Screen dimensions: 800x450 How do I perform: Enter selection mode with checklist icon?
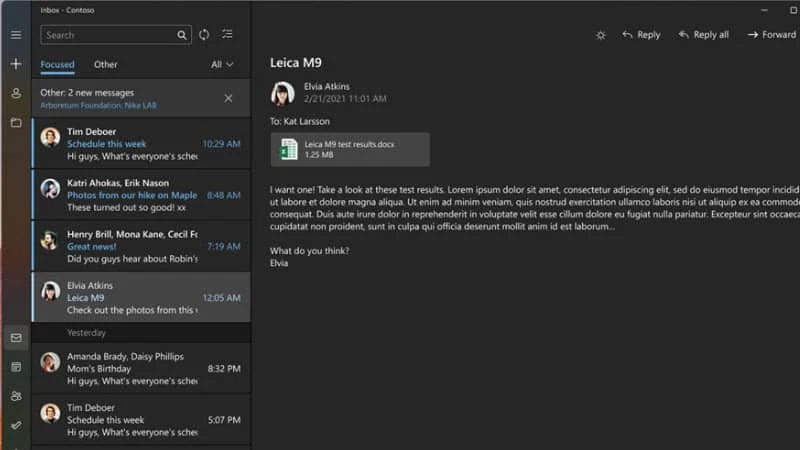[x=227, y=34]
